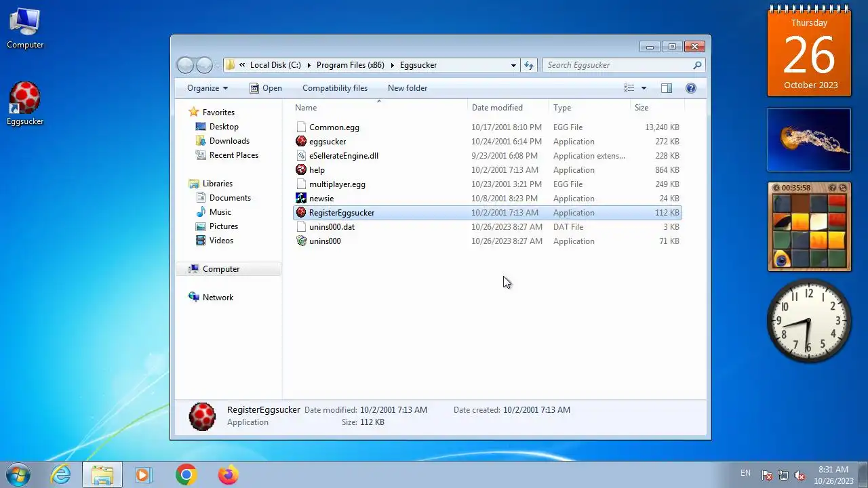The width and height of the screenshot is (868, 488).
Task: Select the multiplayer.egg file icon
Action: [301, 184]
